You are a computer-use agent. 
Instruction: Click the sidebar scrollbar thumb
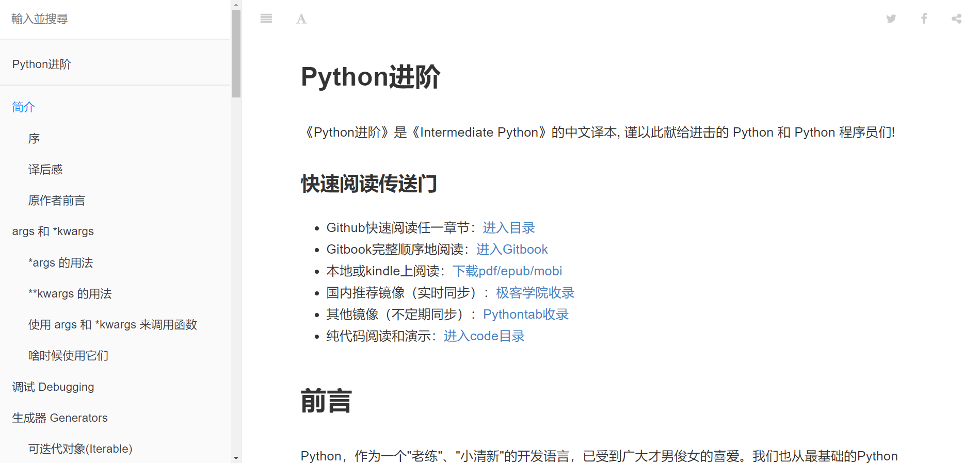(236, 54)
